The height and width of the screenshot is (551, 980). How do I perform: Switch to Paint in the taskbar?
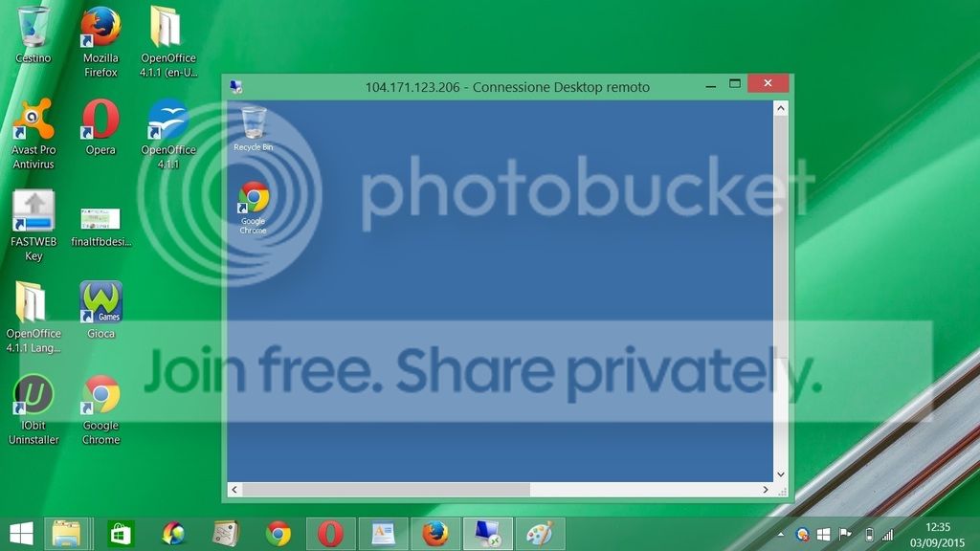540,534
